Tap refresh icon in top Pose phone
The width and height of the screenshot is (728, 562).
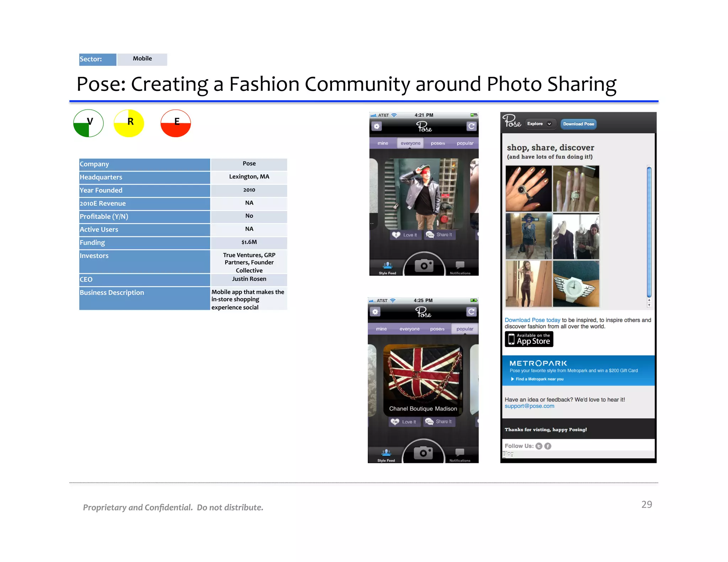471,126
